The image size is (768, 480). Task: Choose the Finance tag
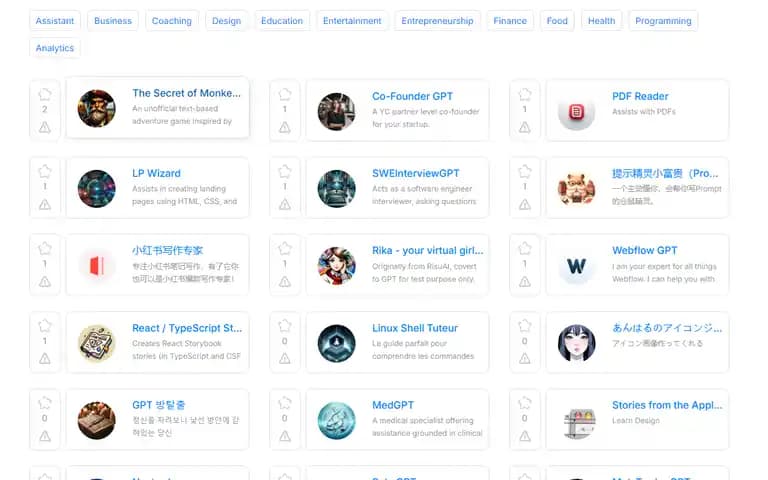click(x=510, y=21)
